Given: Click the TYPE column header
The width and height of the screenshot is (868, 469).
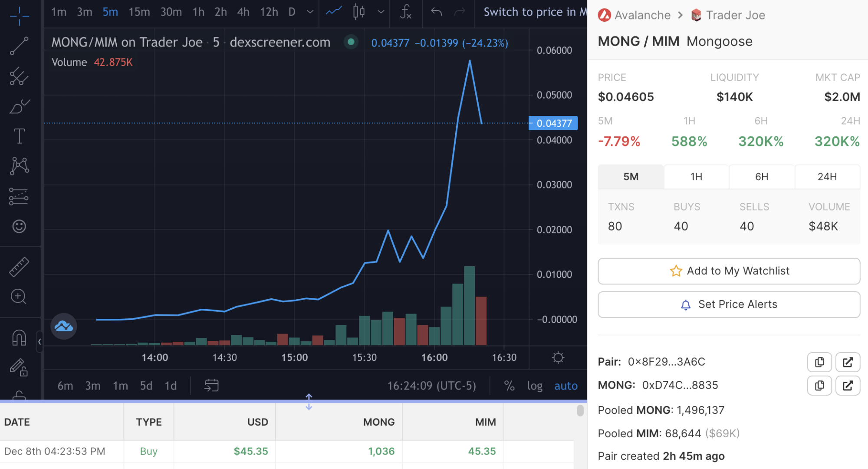Looking at the screenshot, I should pyautogui.click(x=149, y=422).
